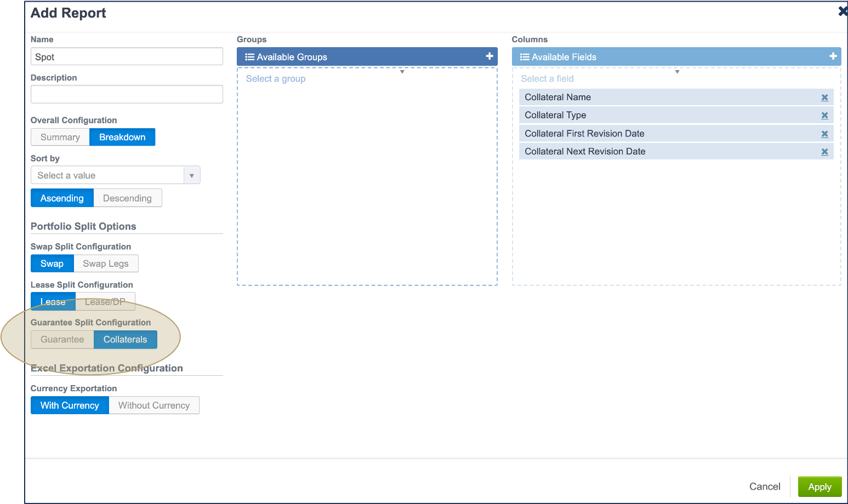
Task: Click the Available Fields header
Action: point(676,56)
